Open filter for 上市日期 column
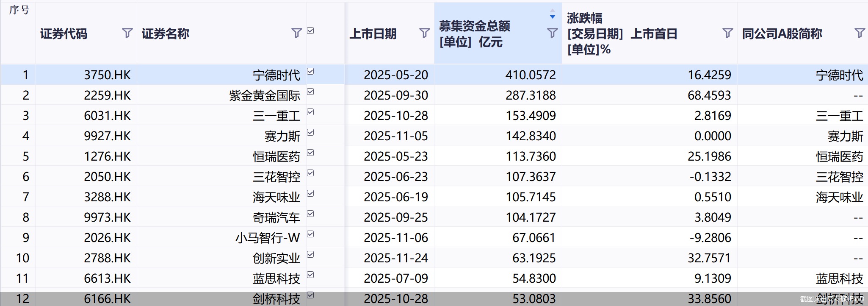Screen dimensions: 868x306 click(x=424, y=33)
